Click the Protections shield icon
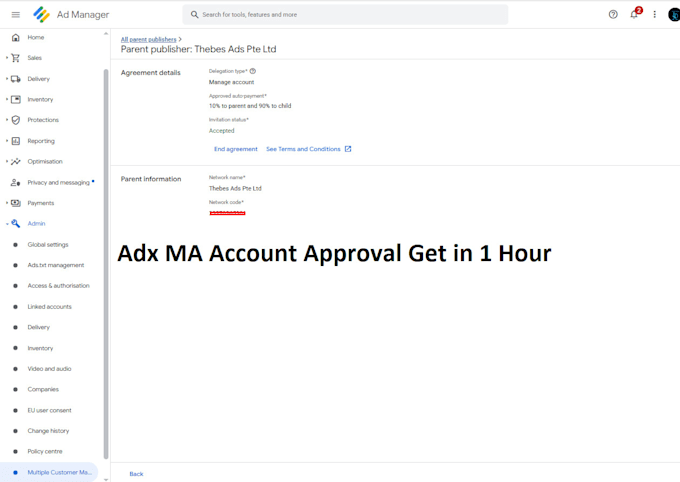680x482 pixels. pyautogui.click(x=16, y=120)
